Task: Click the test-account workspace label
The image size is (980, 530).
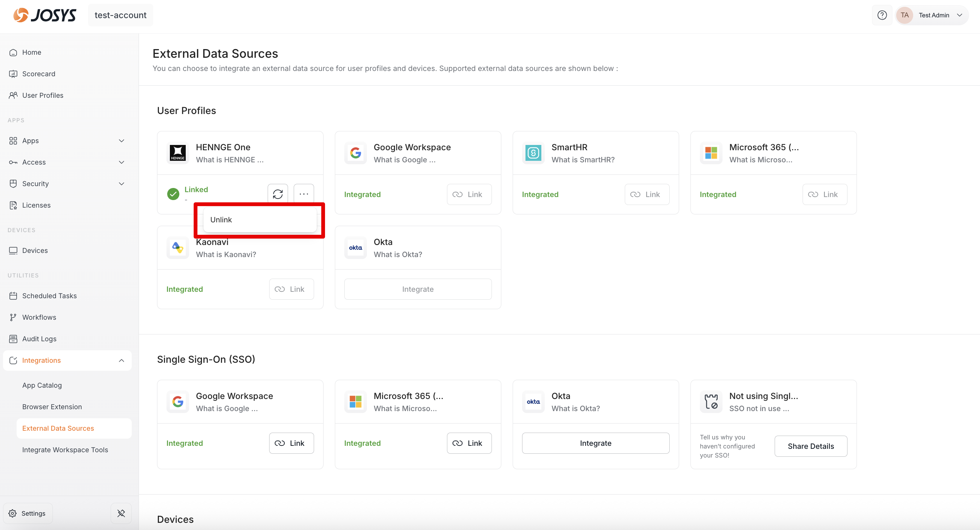Action: coord(120,15)
